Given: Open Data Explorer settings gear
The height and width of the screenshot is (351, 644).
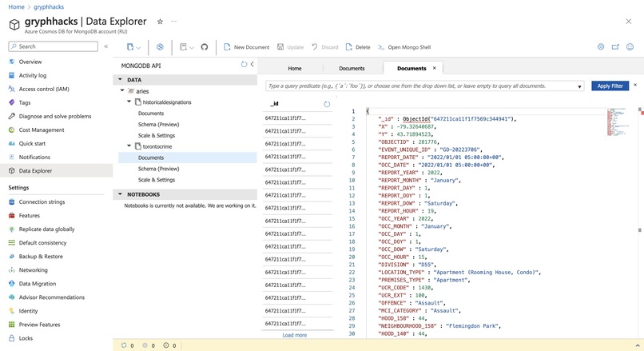Looking at the screenshot, I should [601, 47].
